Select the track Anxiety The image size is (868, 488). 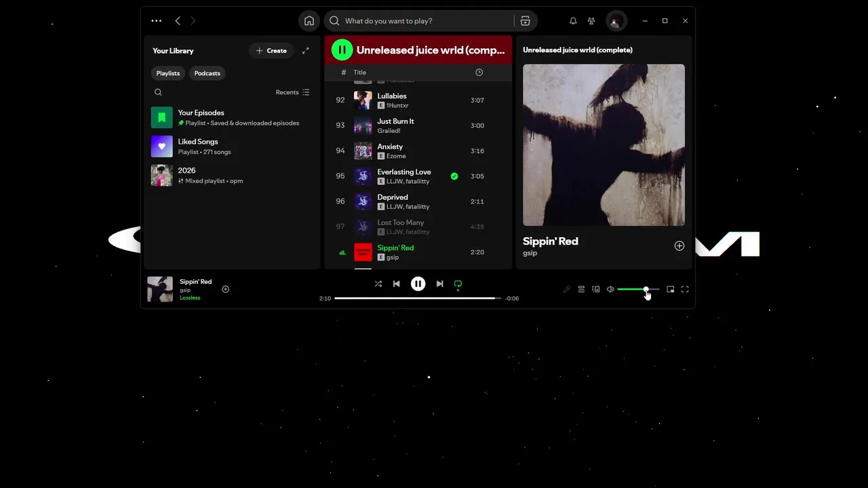point(418,151)
